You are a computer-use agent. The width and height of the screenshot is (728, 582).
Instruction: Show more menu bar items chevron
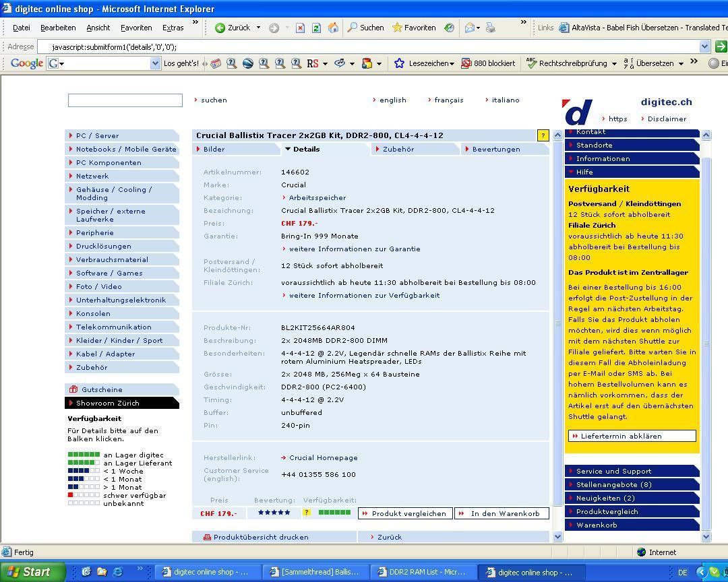(x=195, y=22)
